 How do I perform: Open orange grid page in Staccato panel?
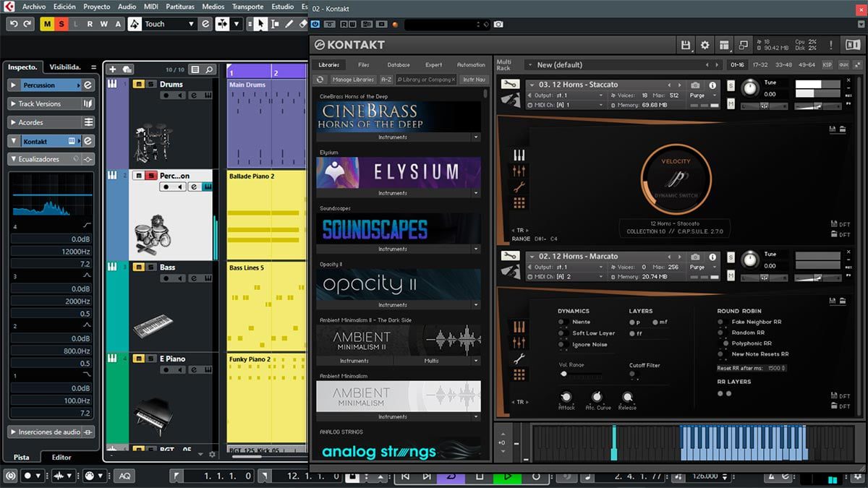pos(519,203)
